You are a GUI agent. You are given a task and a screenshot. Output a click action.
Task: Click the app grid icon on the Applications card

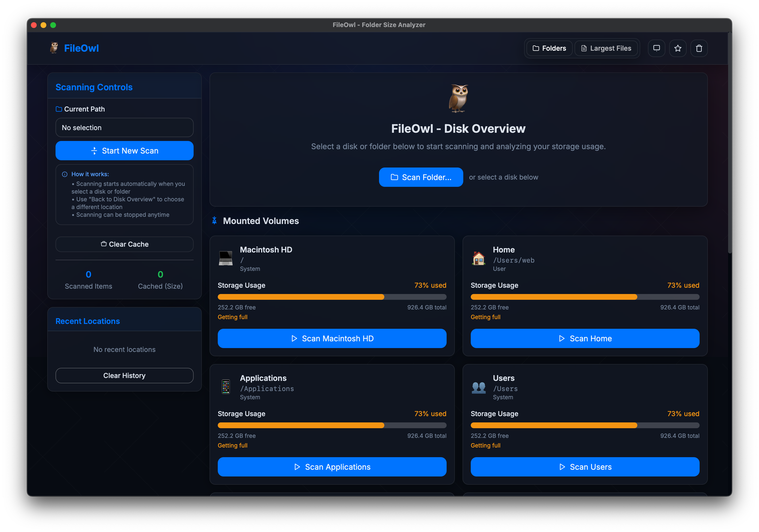click(x=226, y=387)
